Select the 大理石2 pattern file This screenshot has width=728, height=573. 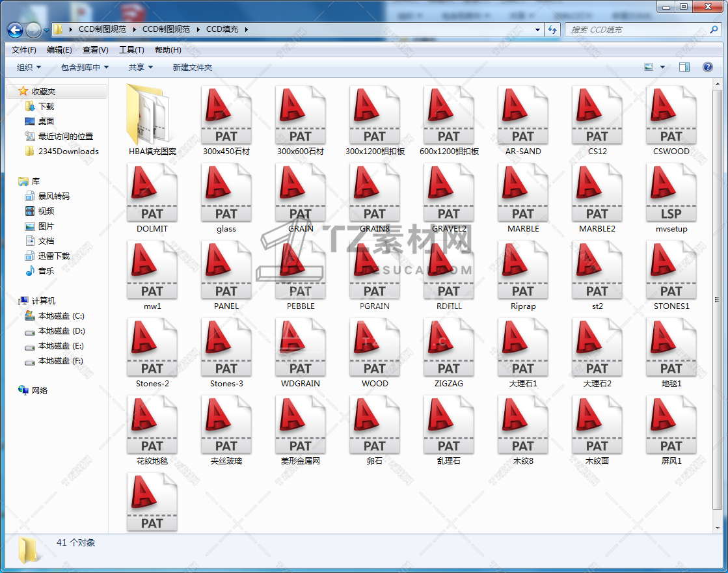pos(597,353)
